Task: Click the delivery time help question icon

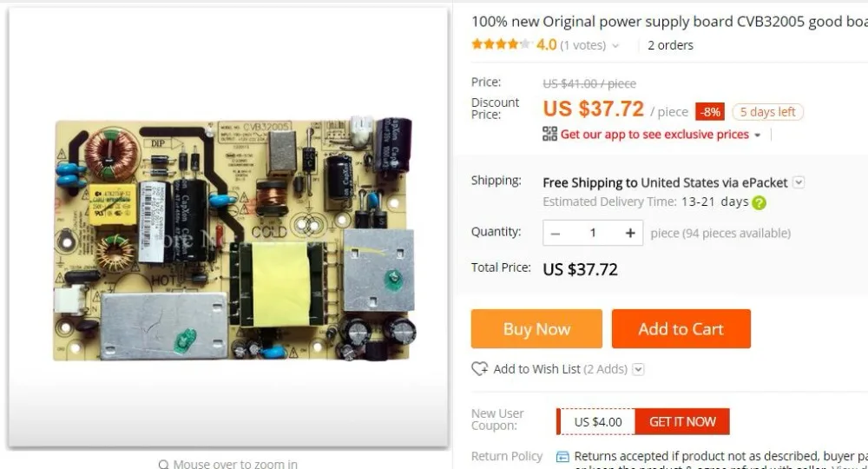Action: [x=759, y=202]
